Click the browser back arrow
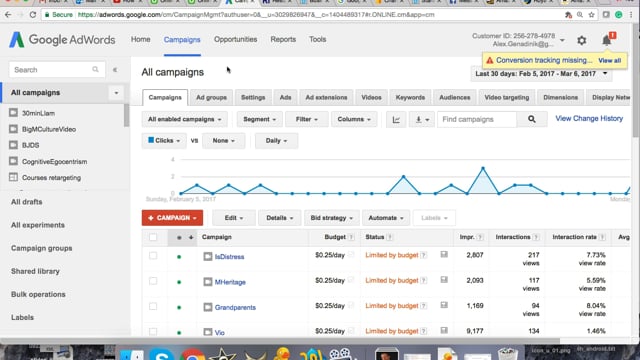 pos(8,15)
